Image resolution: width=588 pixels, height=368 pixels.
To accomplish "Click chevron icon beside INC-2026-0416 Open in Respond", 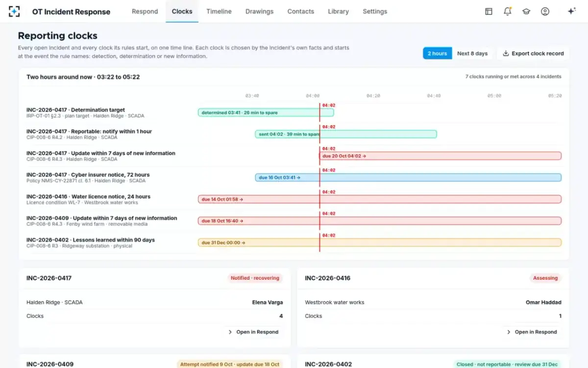I will tap(509, 332).
